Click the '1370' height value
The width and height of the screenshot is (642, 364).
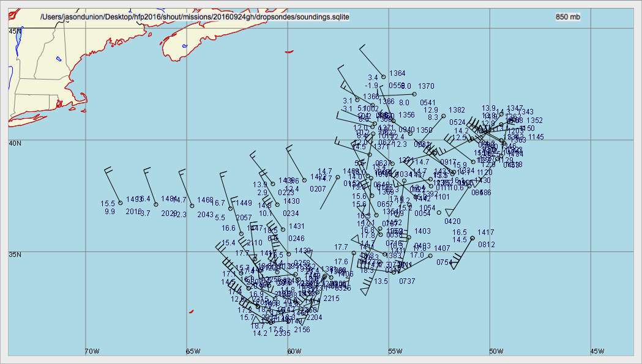(426, 86)
